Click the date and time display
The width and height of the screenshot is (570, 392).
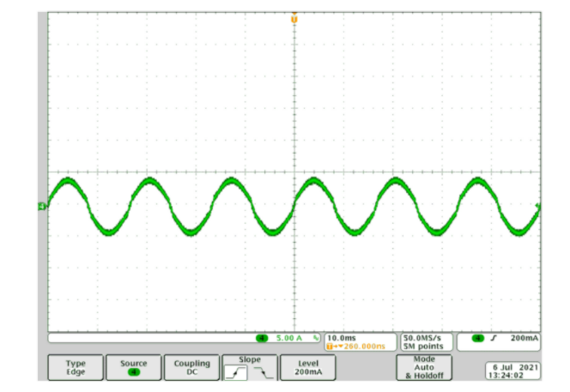click(x=514, y=371)
